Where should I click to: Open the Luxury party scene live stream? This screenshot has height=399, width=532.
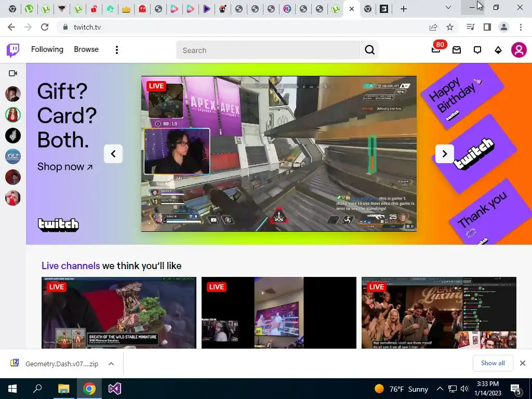tap(438, 313)
